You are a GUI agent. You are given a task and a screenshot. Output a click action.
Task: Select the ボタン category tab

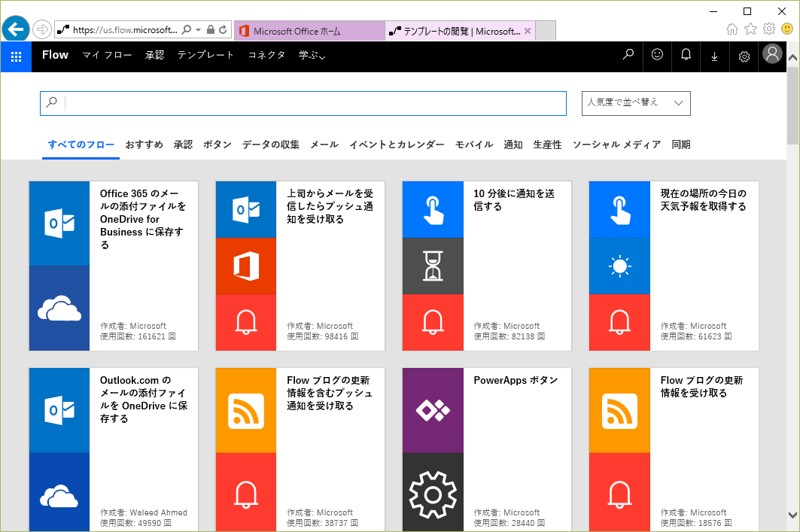pos(217,145)
